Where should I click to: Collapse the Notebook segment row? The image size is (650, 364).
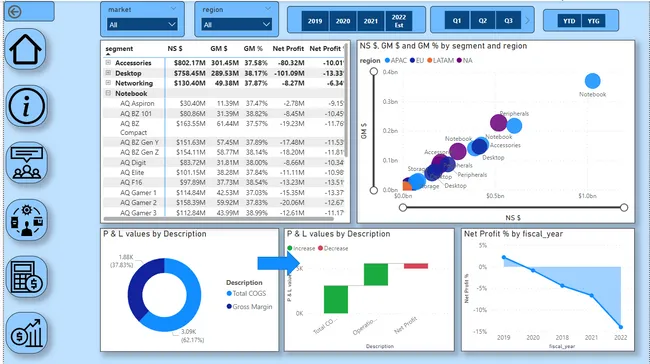pyautogui.click(x=108, y=93)
